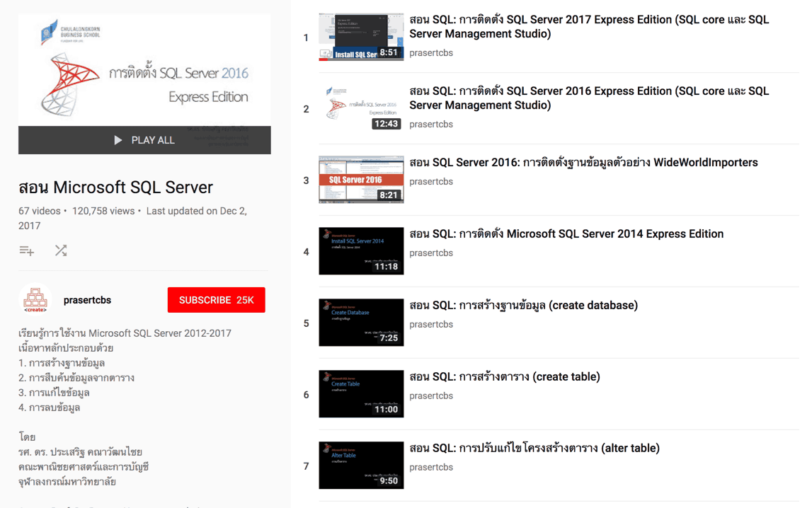Click the shuffle play icon
This screenshot has width=812, height=508.
pos(61,251)
